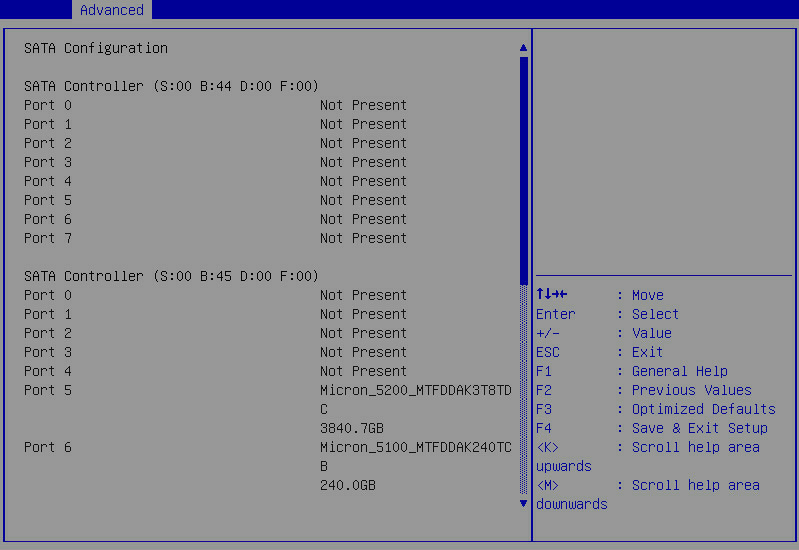Select Port 2 label under controller B:44

pyautogui.click(x=48, y=143)
